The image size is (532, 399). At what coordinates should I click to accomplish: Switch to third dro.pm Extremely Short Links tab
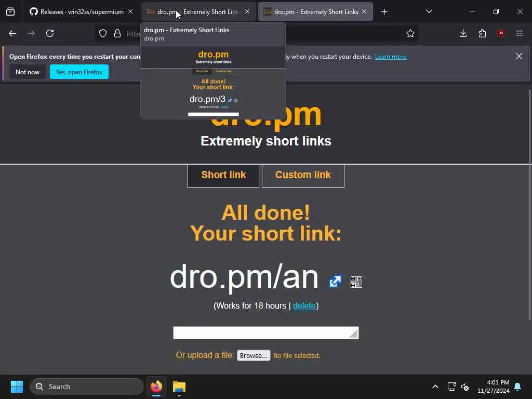click(315, 12)
